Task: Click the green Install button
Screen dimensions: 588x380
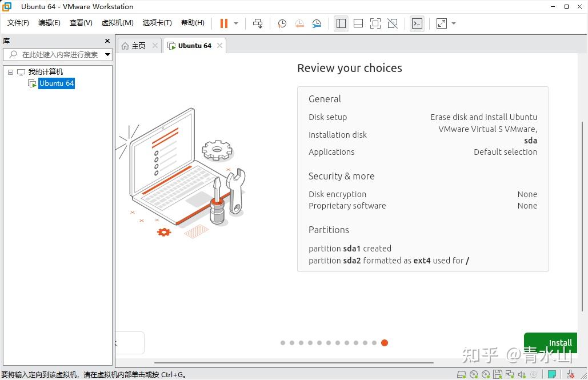Action: click(x=550, y=342)
